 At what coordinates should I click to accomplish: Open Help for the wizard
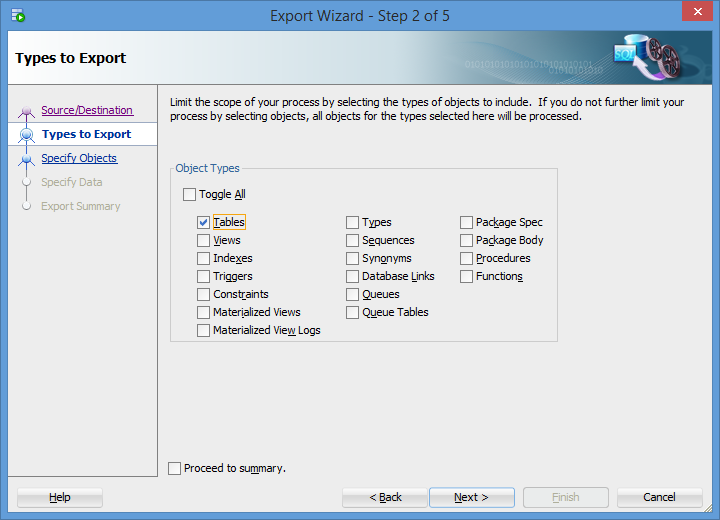pos(60,497)
